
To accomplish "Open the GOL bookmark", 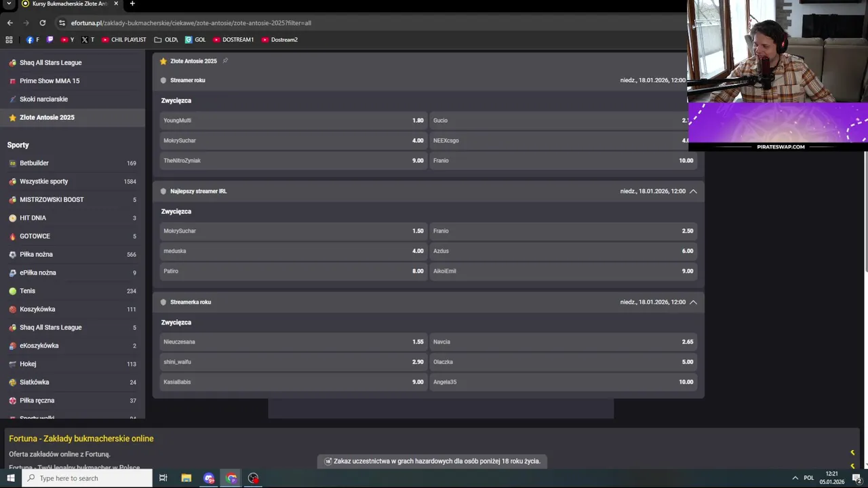I will 195,39.
